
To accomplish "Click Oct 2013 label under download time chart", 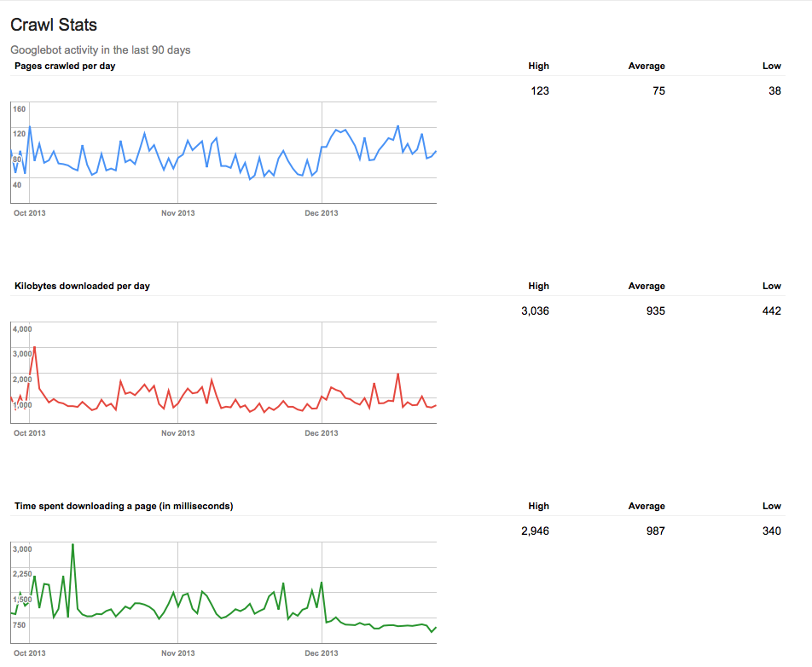I will click(x=29, y=652).
